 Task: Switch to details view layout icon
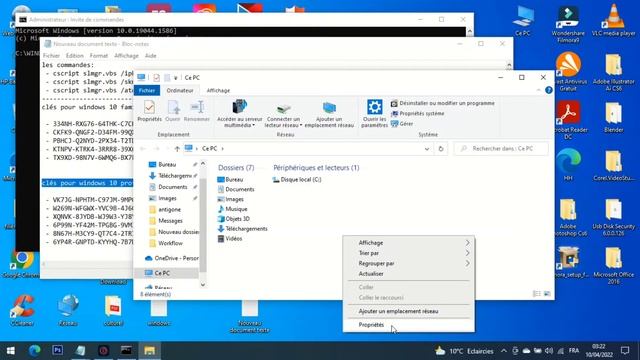pos(537,294)
